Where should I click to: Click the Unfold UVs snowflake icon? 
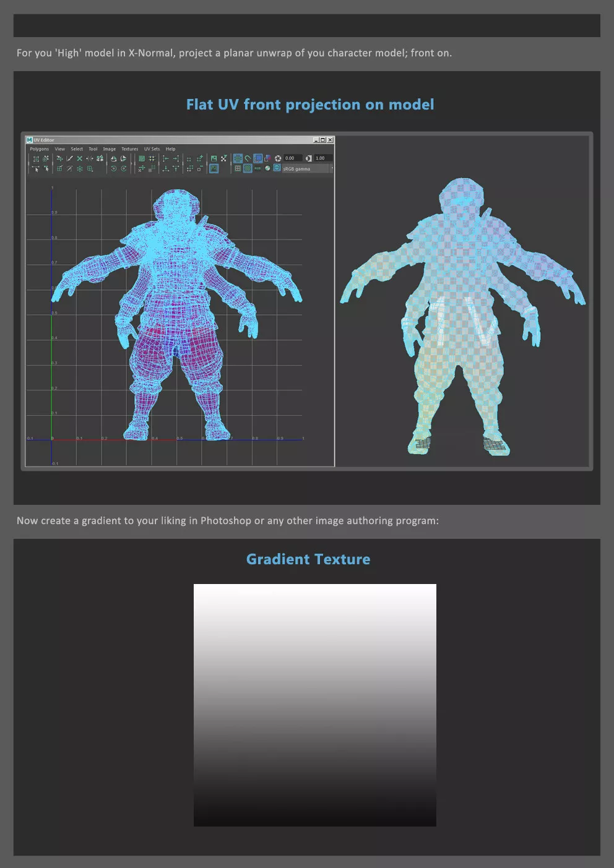[80, 169]
